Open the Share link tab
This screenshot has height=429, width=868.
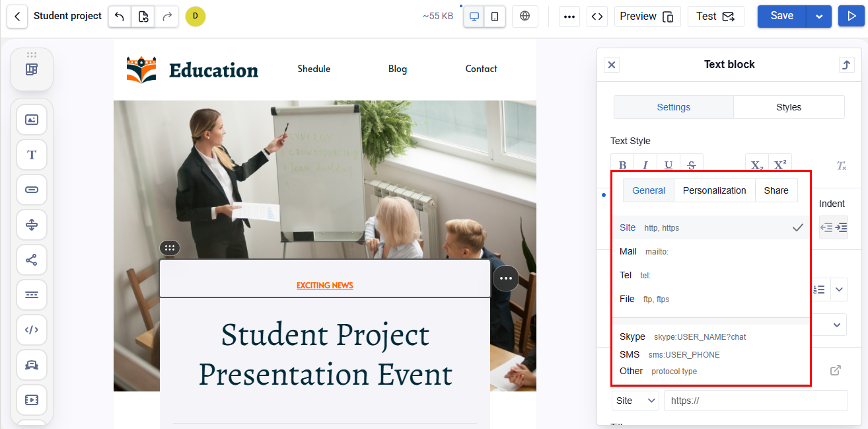pyautogui.click(x=776, y=190)
